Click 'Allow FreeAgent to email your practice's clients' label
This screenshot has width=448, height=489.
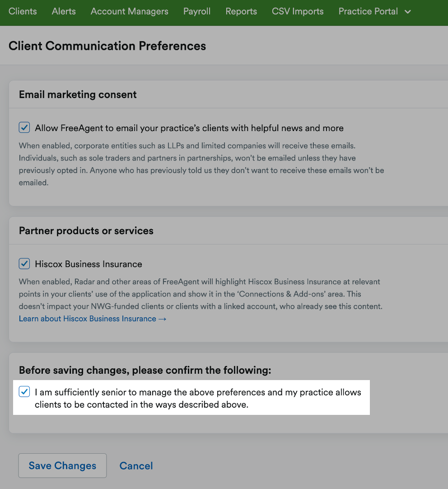coord(189,128)
